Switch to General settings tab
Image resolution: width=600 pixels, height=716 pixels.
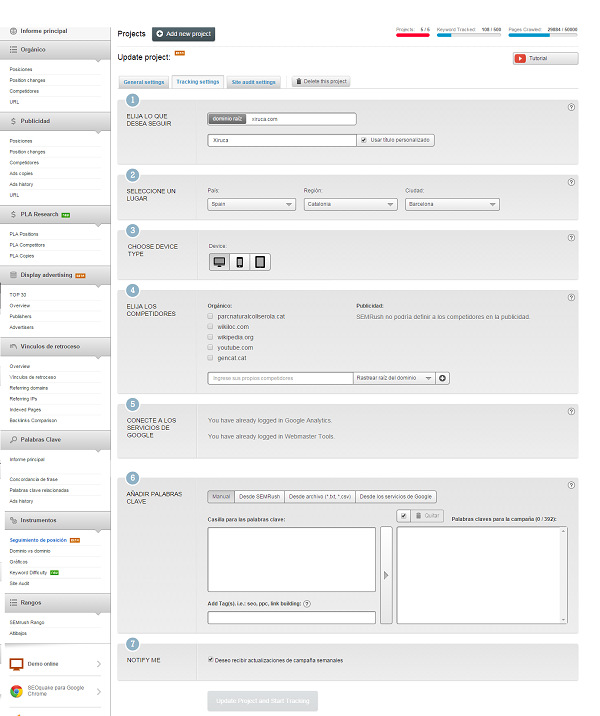(x=144, y=82)
